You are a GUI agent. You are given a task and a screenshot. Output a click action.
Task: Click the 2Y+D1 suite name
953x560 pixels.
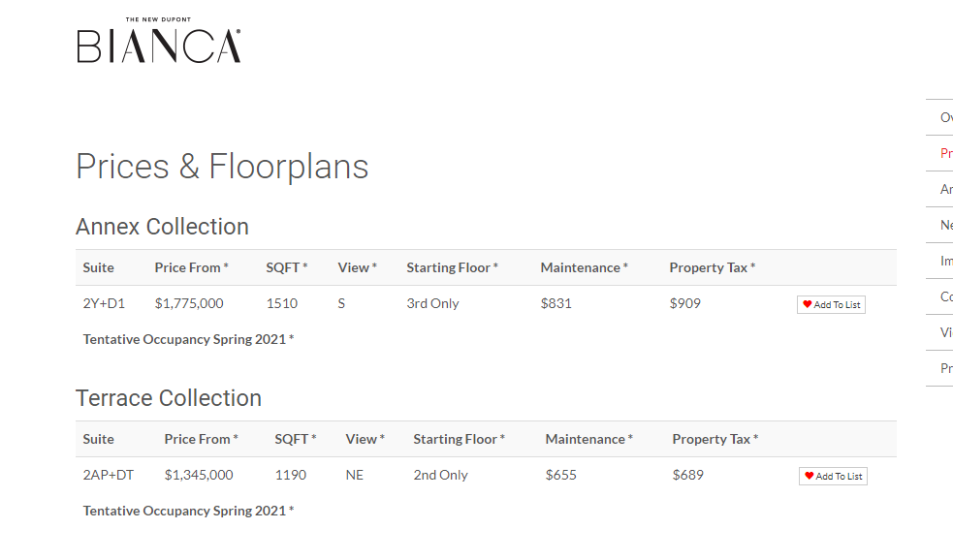[104, 303]
